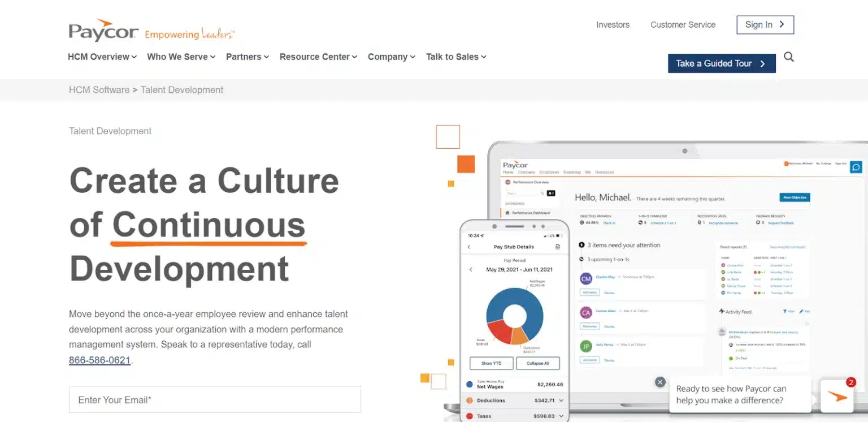
Task: Open the orange Paycor chat bubble launcher
Action: point(837,396)
